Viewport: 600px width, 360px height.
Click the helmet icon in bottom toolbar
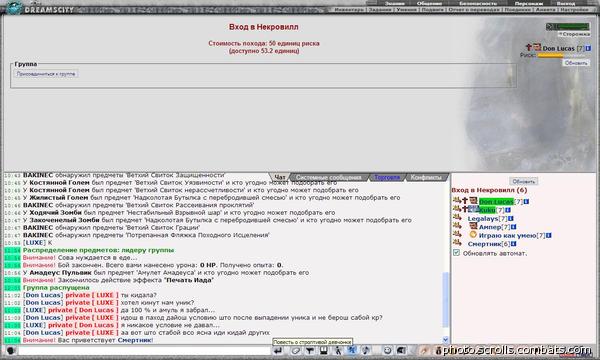(x=401, y=350)
